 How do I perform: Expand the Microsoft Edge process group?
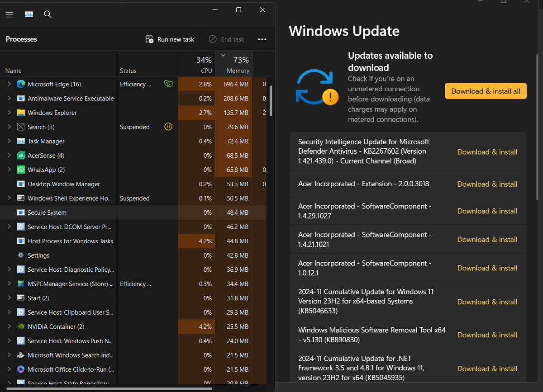coord(9,84)
